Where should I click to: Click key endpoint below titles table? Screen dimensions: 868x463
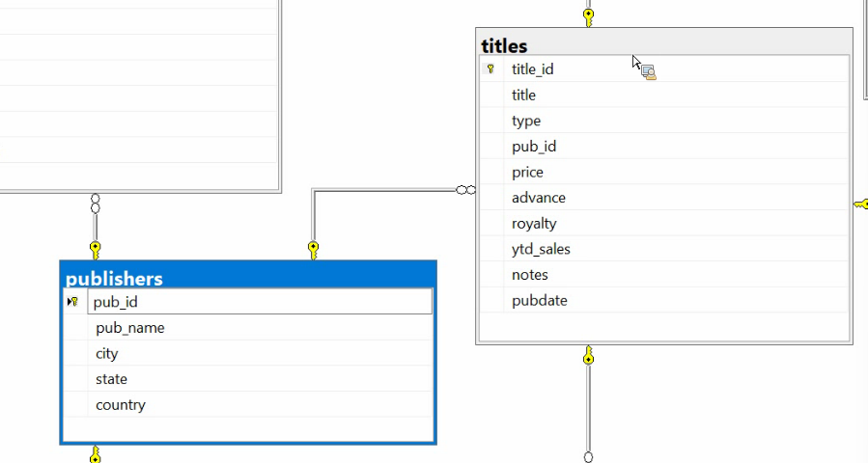(x=588, y=355)
